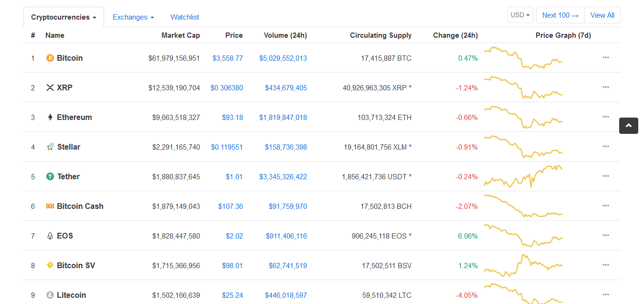Open the USD currency selector
Screen dimensions: 644x304
pos(520,15)
